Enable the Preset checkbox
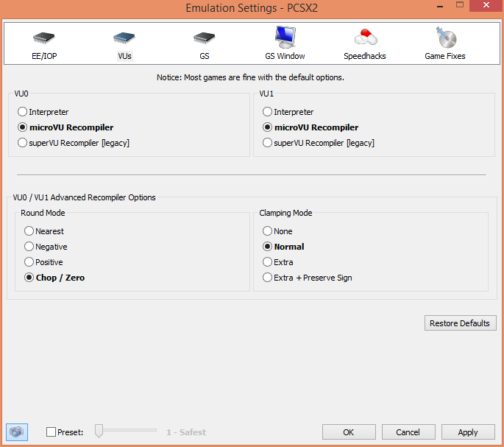This screenshot has height=447, width=504. [x=51, y=432]
